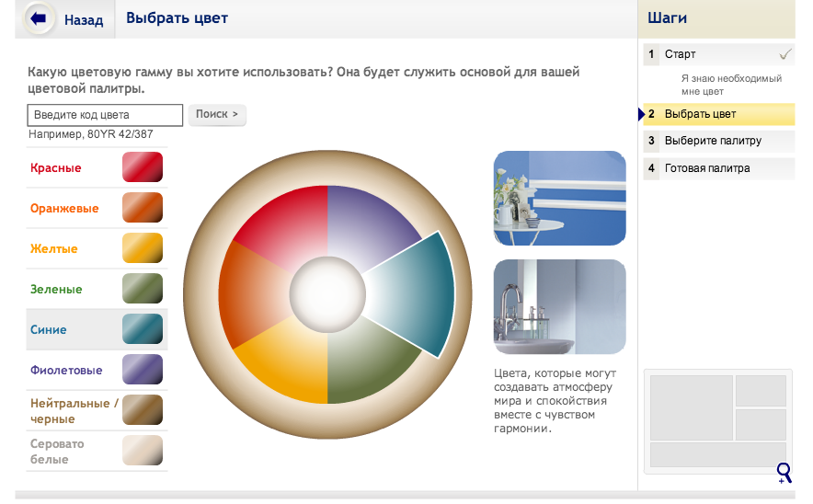The width and height of the screenshot is (813, 504).
Task: Select the red color swatch icon
Action: point(143,167)
